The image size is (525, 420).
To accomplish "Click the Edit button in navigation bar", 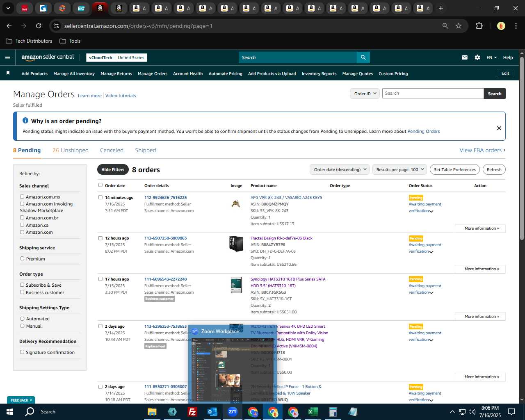I will (x=505, y=73).
